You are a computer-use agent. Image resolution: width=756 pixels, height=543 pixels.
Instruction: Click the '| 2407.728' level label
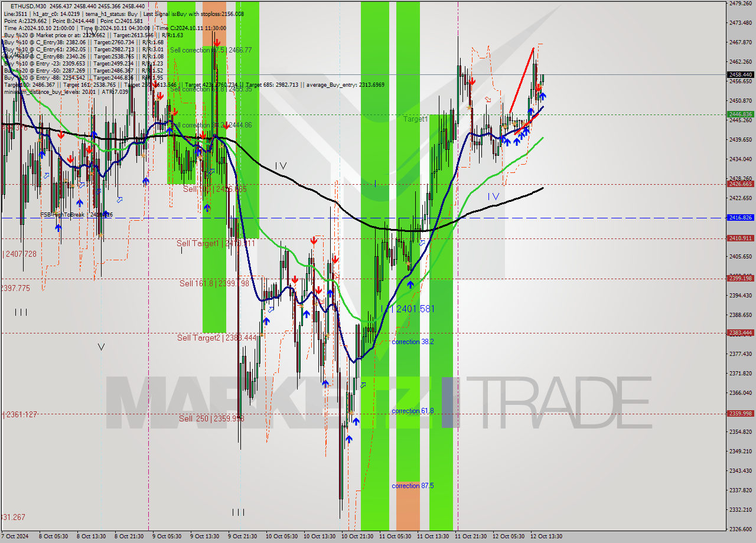point(20,254)
